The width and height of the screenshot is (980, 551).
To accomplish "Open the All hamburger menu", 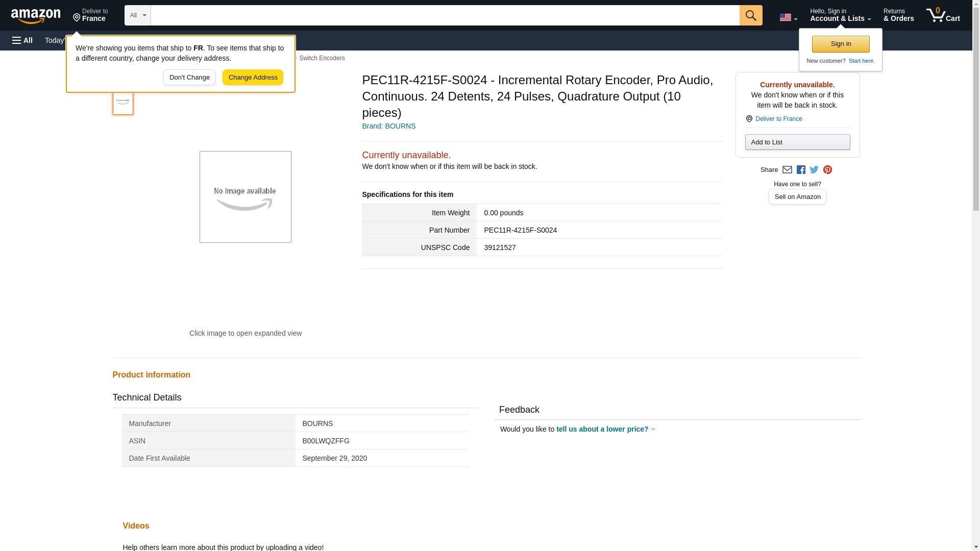I will pos(22,40).
